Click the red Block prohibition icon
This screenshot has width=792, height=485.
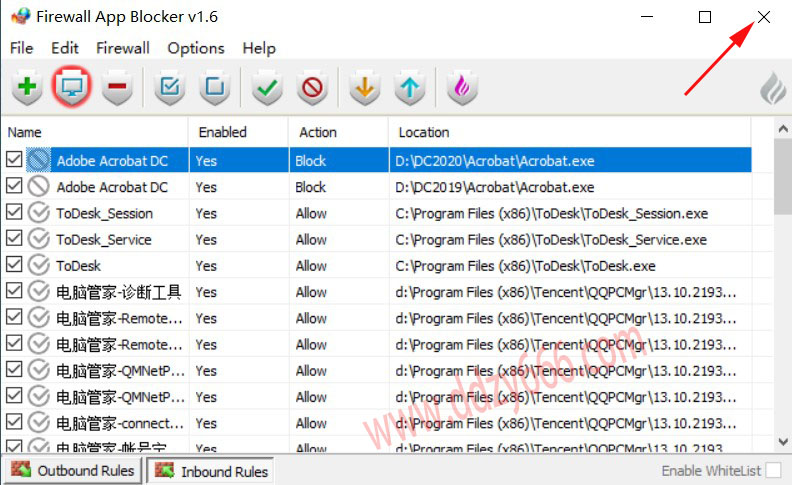312,87
